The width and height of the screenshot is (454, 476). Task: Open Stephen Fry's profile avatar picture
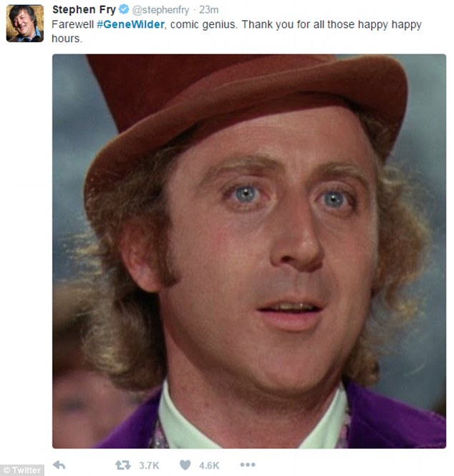tap(25, 24)
